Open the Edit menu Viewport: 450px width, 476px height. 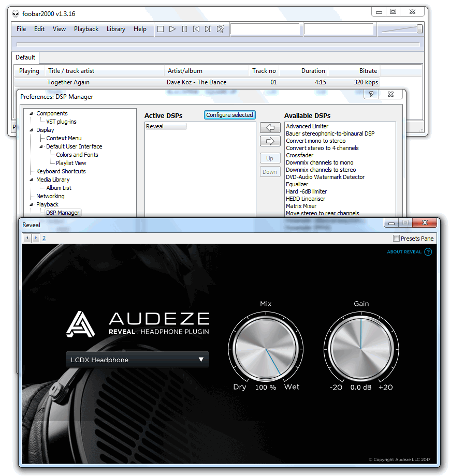pyautogui.click(x=39, y=29)
